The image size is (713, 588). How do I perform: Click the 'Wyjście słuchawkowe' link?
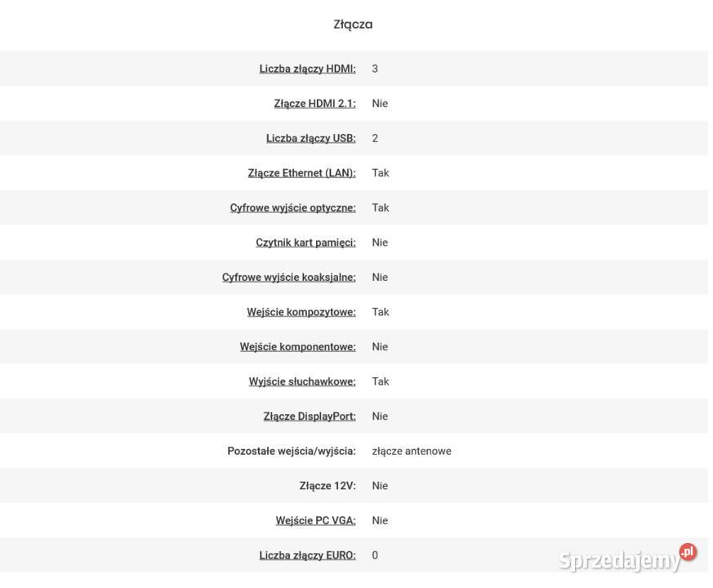click(x=302, y=381)
